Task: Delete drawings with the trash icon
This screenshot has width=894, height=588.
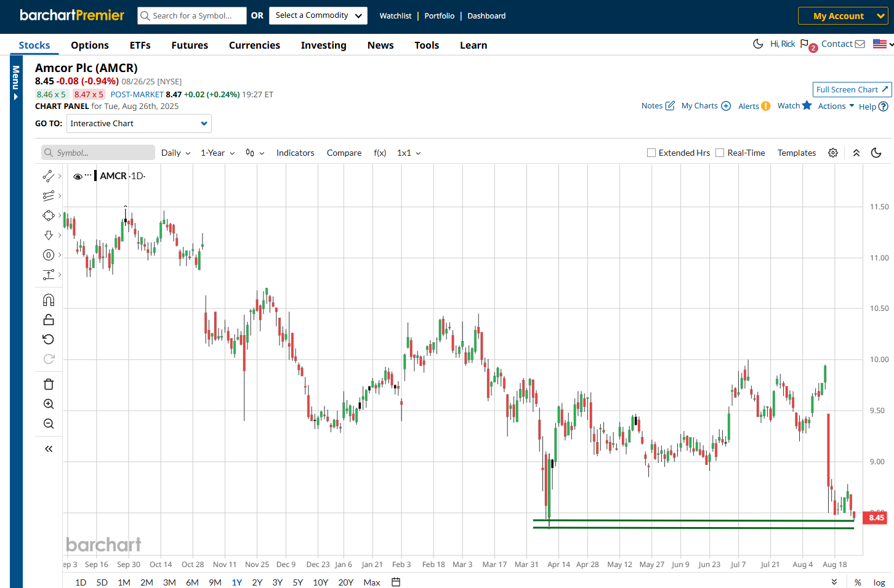Action: (x=49, y=384)
